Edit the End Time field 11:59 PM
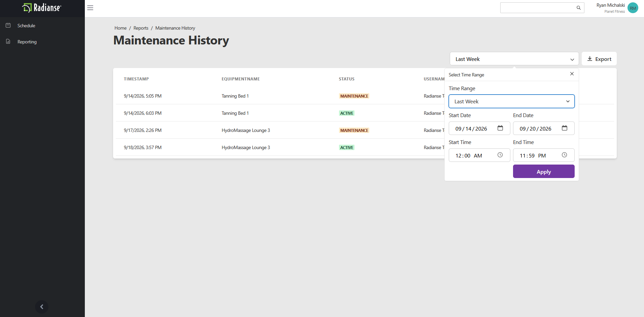644x317 pixels. point(544,155)
